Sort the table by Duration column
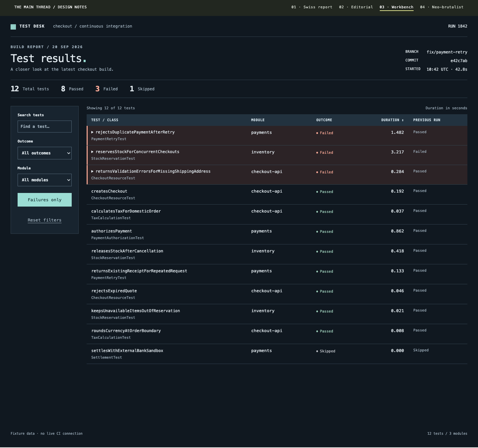The width and height of the screenshot is (478, 448). pyautogui.click(x=392, y=120)
